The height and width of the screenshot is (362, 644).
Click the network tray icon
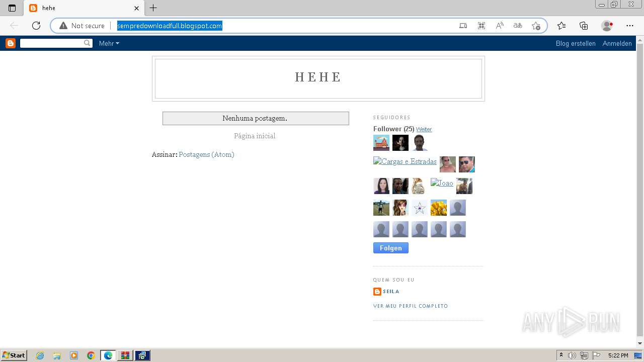[584, 355]
